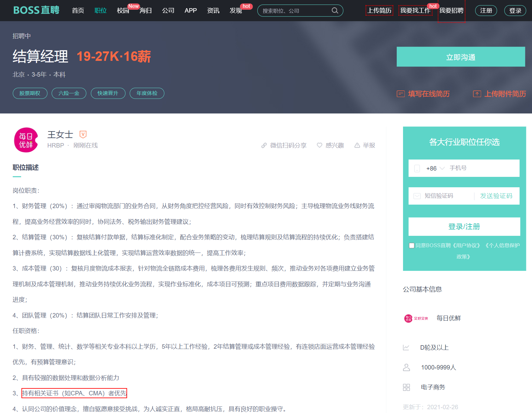Click 微信扫码分享 text
The width and height of the screenshot is (532, 413).
[288, 145]
